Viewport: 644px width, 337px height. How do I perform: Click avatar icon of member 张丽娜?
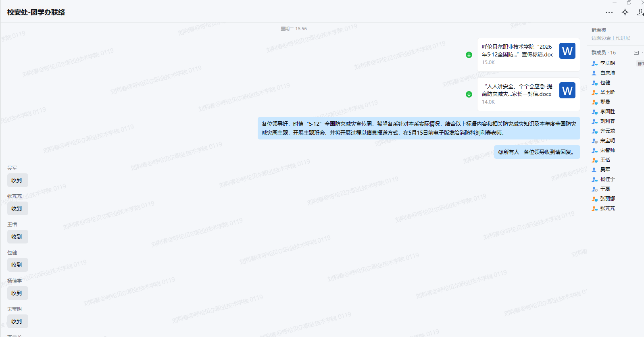point(594,199)
